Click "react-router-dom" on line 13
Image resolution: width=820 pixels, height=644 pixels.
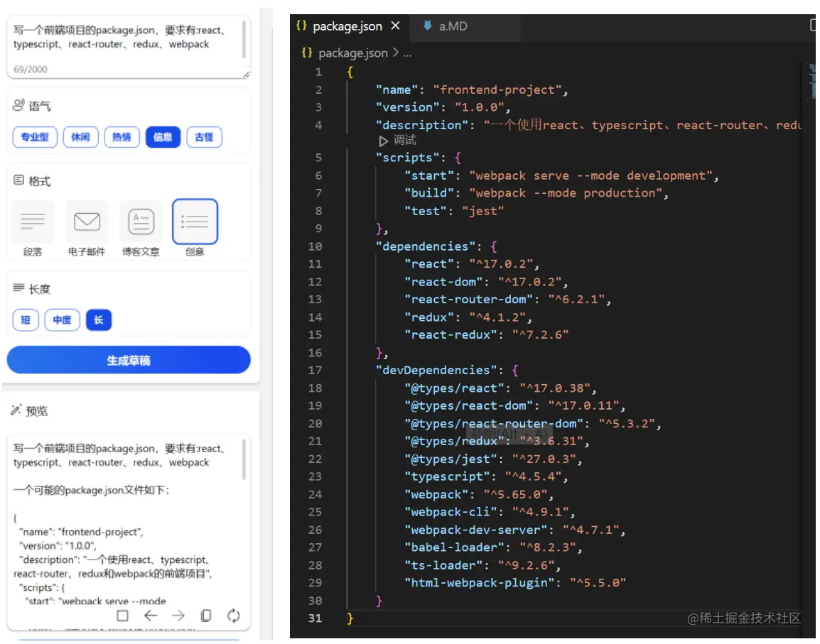468,299
